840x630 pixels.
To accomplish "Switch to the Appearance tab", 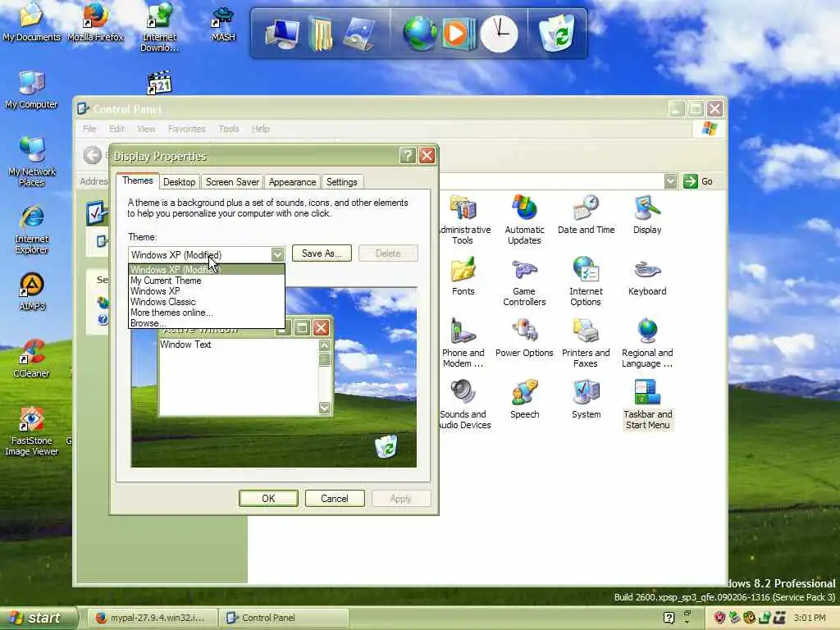I will point(293,182).
